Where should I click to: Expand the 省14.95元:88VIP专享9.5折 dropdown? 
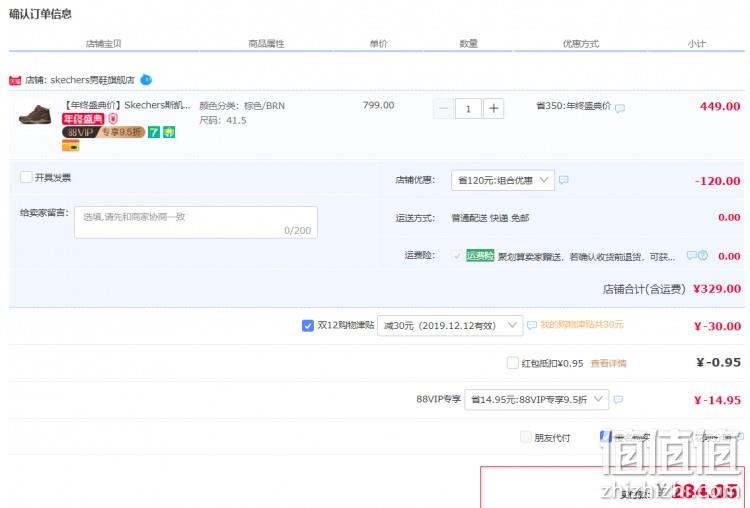[x=536, y=400]
